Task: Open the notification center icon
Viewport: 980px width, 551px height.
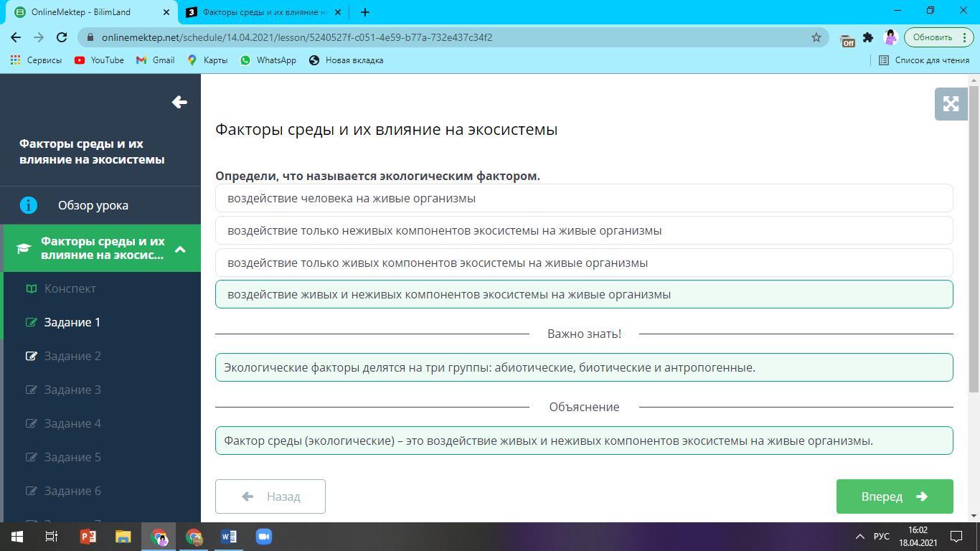Action: (x=956, y=537)
